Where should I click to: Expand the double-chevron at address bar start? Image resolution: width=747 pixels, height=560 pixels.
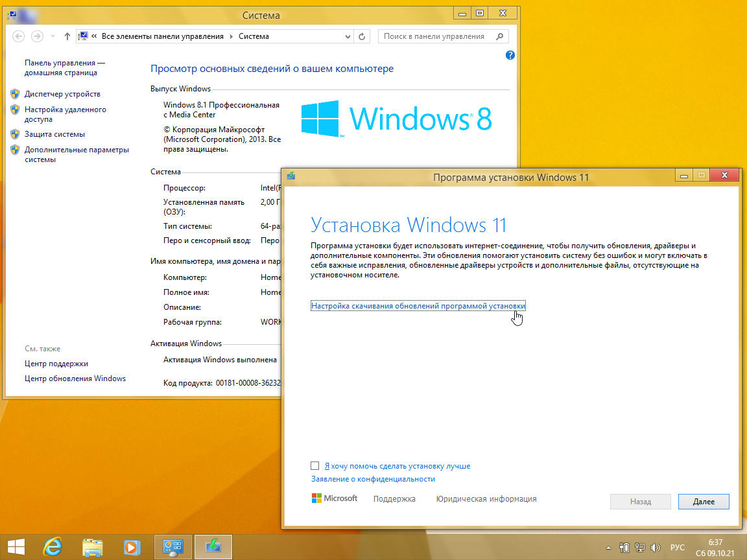coord(94,36)
